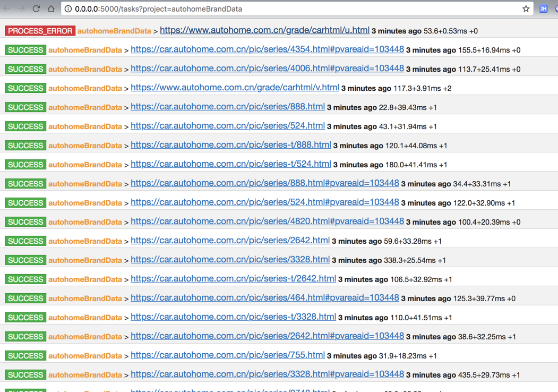Open the JH browser extension icon

(x=543, y=9)
